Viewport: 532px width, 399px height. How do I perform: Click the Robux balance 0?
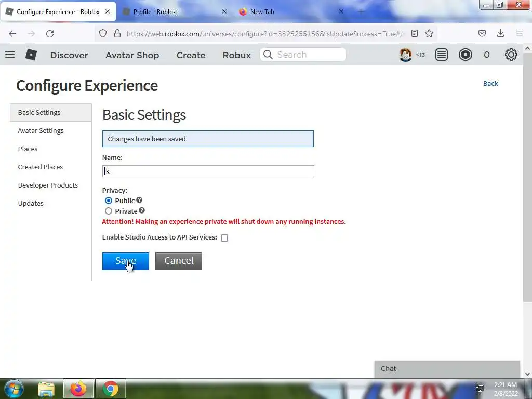click(486, 55)
